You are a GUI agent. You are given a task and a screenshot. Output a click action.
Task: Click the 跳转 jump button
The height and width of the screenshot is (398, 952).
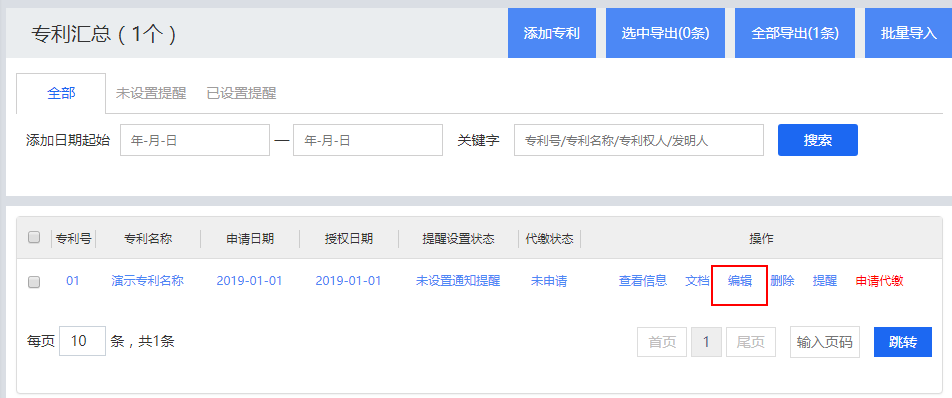tap(903, 342)
